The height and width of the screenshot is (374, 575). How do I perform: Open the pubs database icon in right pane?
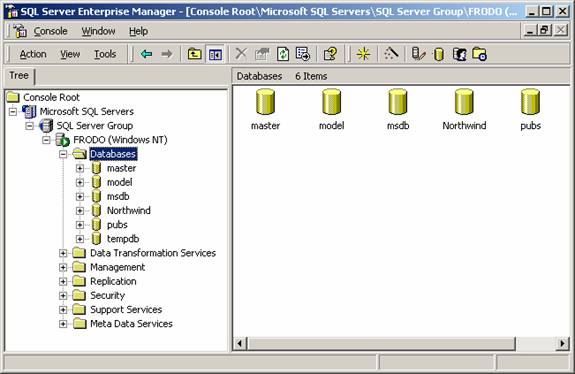(530, 102)
